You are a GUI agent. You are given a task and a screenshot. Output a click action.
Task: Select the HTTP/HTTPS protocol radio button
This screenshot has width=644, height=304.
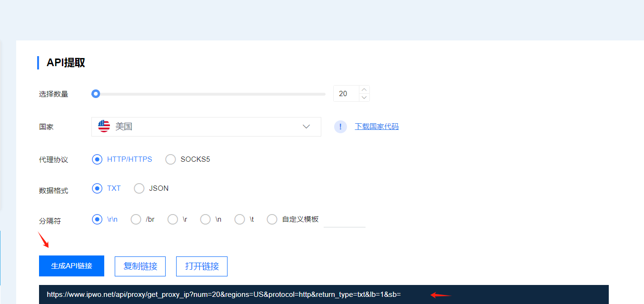click(97, 159)
